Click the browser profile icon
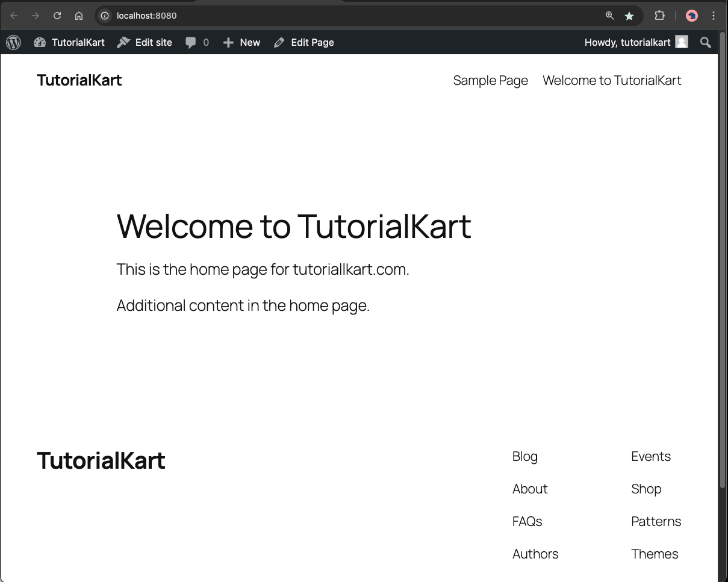 coord(691,16)
